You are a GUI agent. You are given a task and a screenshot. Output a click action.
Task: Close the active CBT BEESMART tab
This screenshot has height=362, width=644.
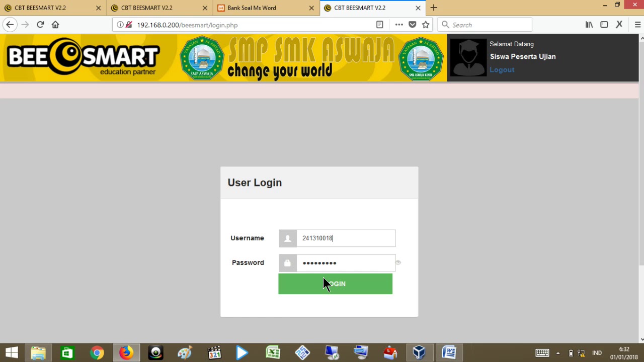click(x=418, y=8)
